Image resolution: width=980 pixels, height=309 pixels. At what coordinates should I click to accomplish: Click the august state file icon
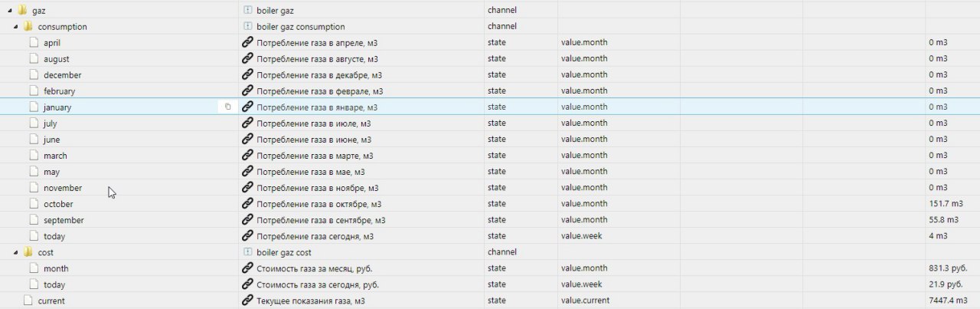click(x=34, y=58)
